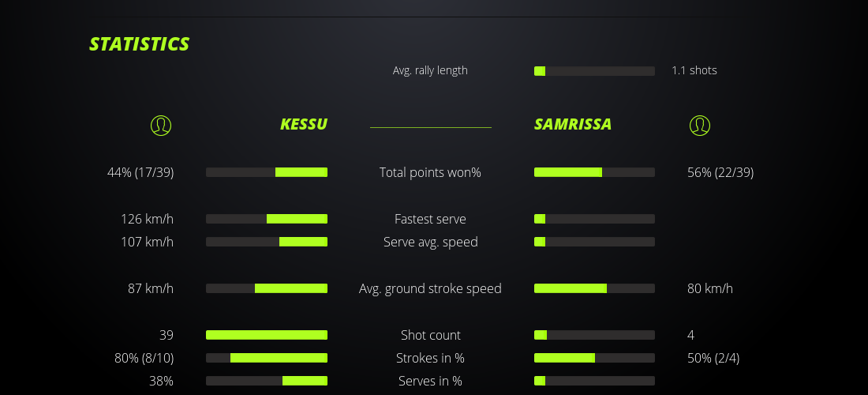The image size is (868, 395).
Task: Click Samrissa's strokes in % bar
Action: (594, 358)
